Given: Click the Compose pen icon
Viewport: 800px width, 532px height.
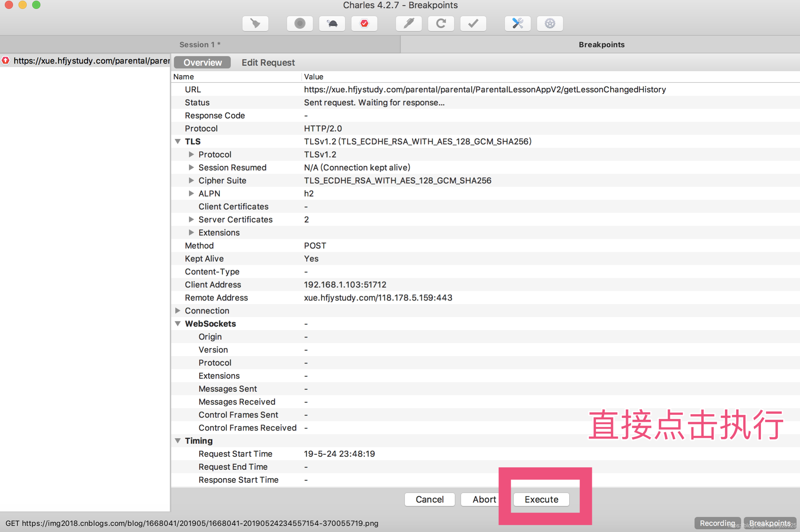Looking at the screenshot, I should click(409, 24).
